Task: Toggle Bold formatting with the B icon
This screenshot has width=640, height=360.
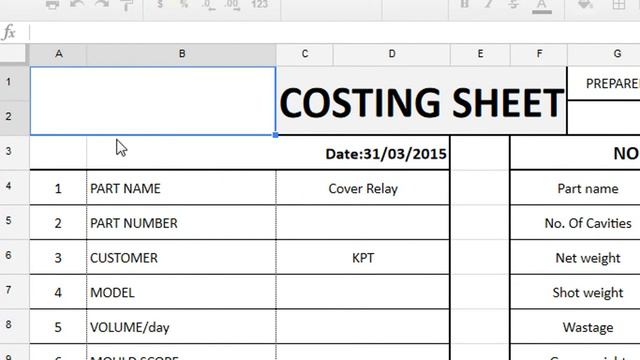Action: [x=464, y=4]
